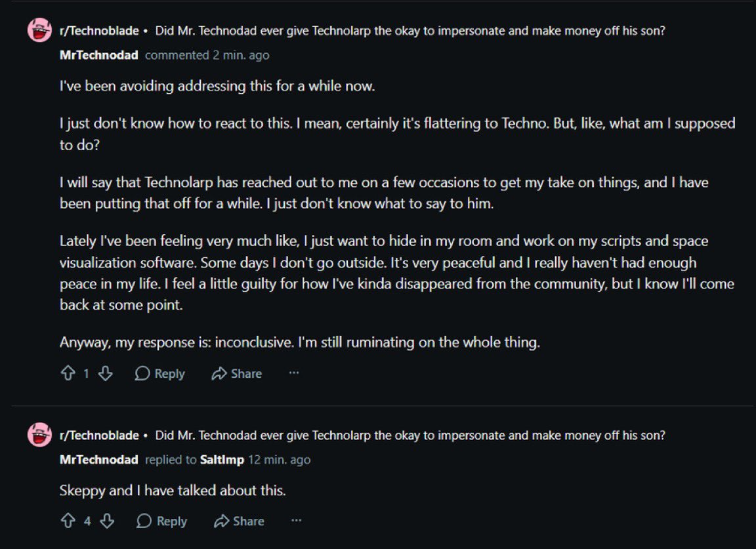Image resolution: width=756 pixels, height=549 pixels.
Task: Upvote the 'Skeppy and I' reply
Action: pos(68,521)
